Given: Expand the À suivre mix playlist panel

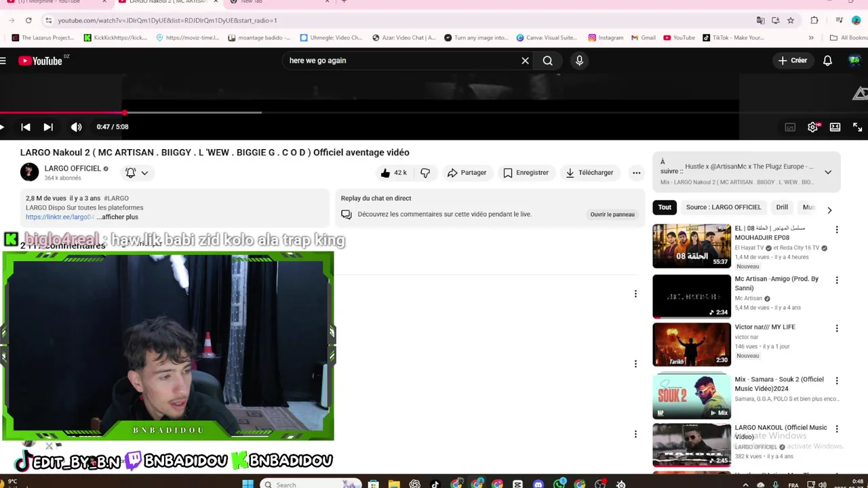Looking at the screenshot, I should point(828,172).
